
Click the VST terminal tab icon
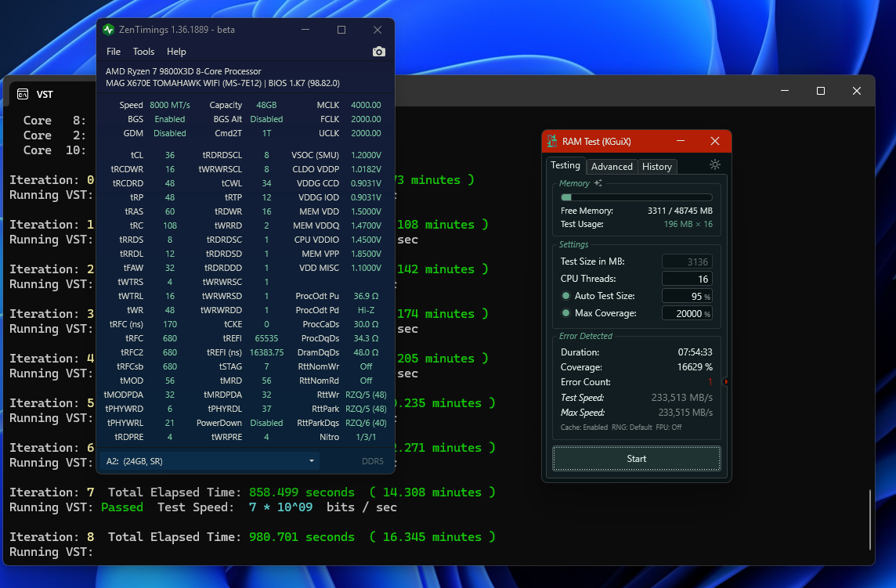point(23,94)
